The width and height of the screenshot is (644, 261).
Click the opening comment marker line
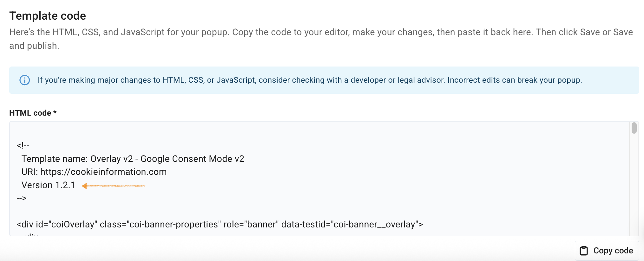[x=23, y=145]
